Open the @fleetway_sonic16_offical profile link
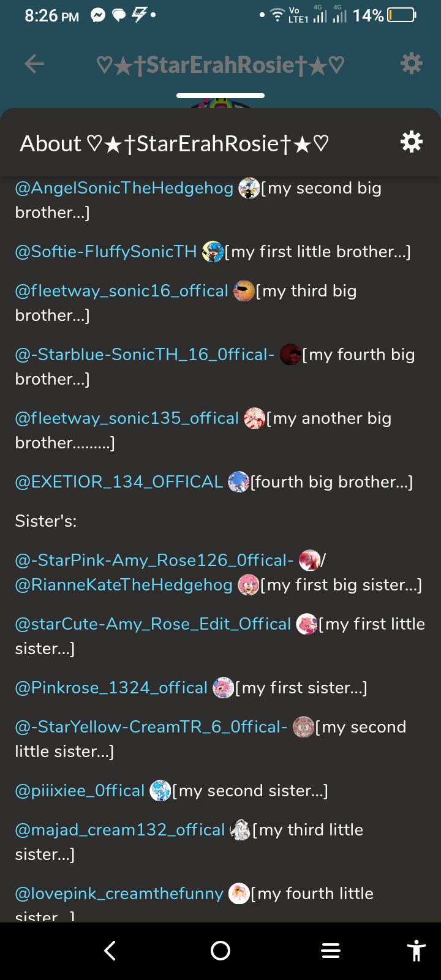This screenshot has width=441, height=980. [121, 291]
